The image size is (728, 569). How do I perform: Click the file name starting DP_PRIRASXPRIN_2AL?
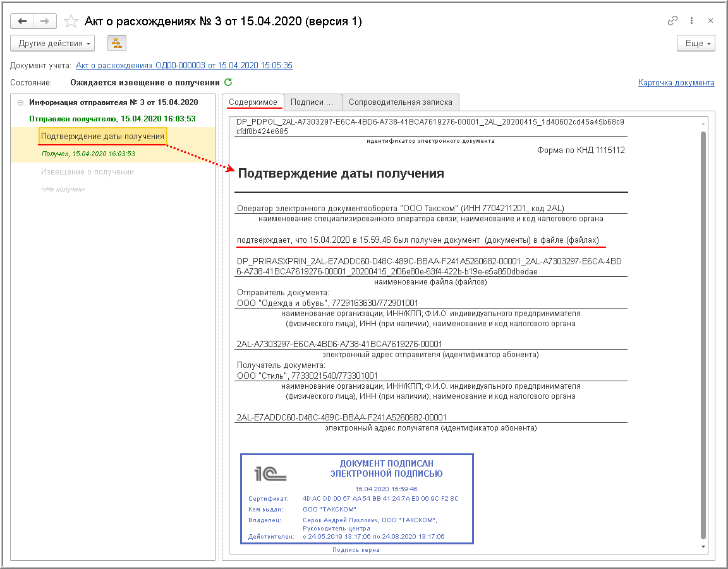[429, 266]
